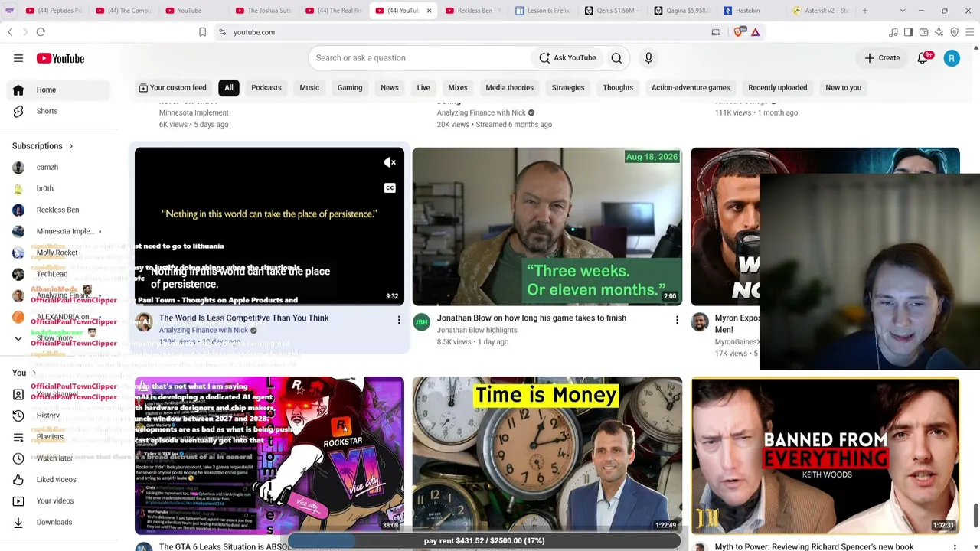This screenshot has width=980, height=551.
Task: Focus the YouTube search field
Action: pos(420,58)
